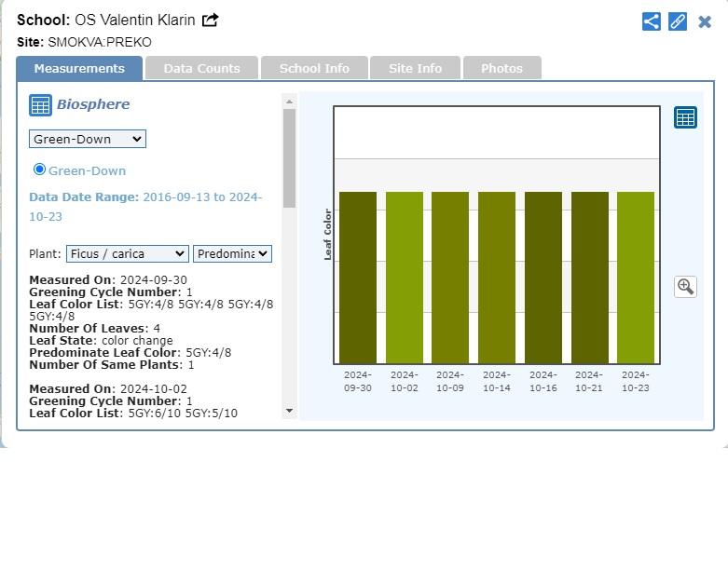Image resolution: width=728 pixels, height=570 pixels.
Task: Close the school popup window
Action: coord(705,21)
